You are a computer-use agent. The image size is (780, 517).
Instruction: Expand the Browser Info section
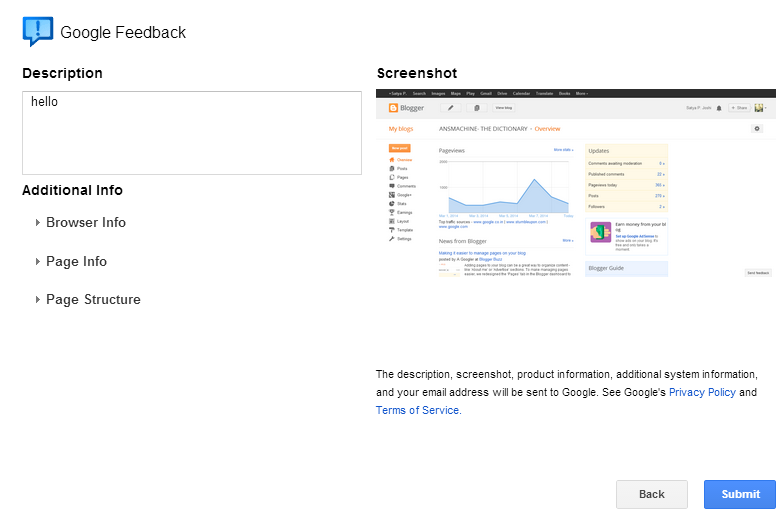pos(85,222)
